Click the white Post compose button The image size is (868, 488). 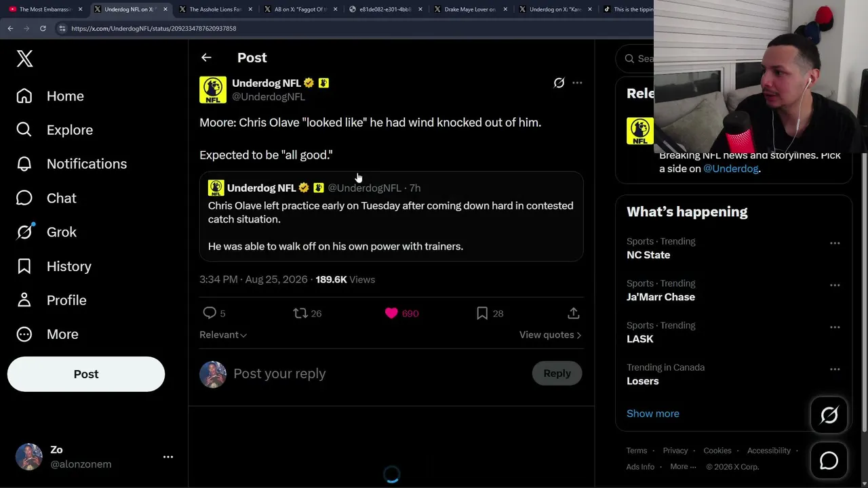pyautogui.click(x=86, y=374)
